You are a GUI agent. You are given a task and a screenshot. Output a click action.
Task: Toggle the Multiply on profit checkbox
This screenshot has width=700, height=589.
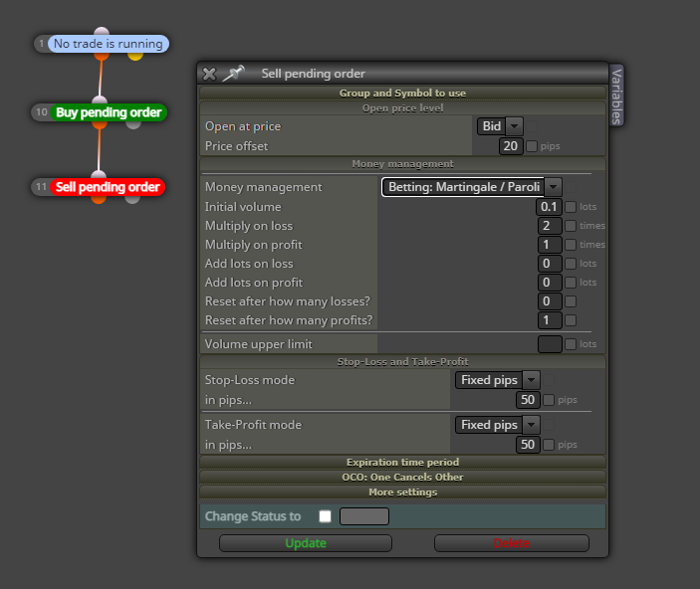(x=571, y=245)
